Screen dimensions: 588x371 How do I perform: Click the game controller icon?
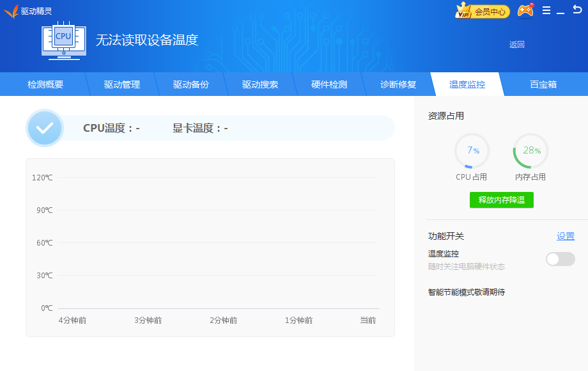coord(525,11)
